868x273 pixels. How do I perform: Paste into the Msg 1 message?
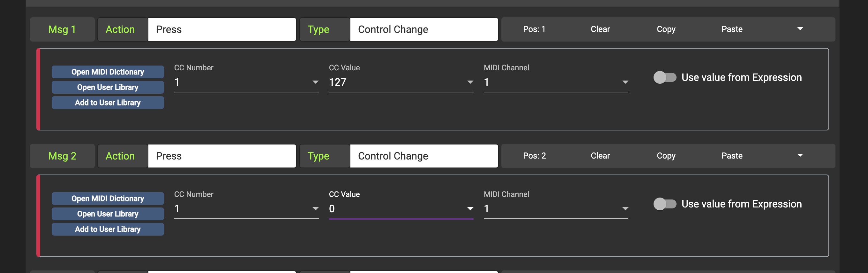point(732,29)
